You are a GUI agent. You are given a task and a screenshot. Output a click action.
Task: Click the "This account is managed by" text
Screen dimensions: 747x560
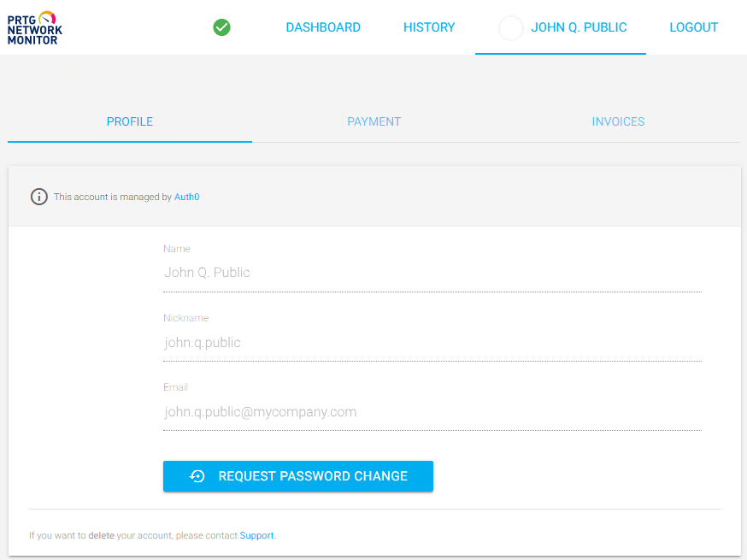(x=113, y=197)
